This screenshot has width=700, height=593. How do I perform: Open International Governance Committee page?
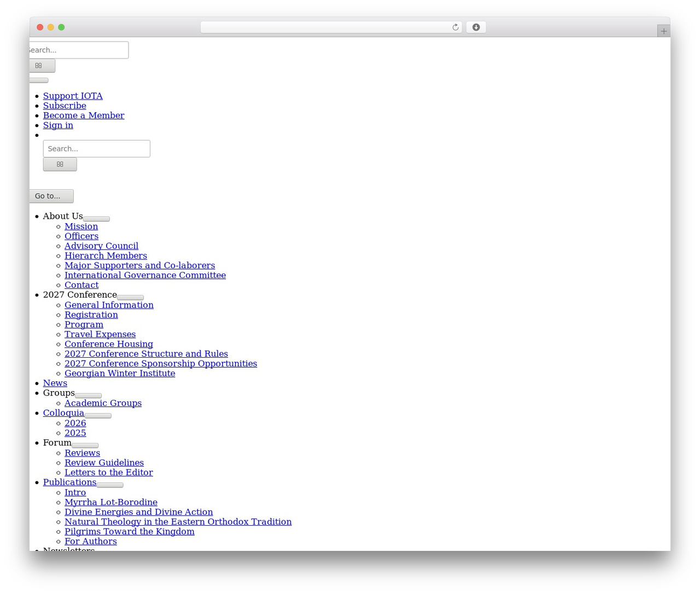(x=145, y=276)
